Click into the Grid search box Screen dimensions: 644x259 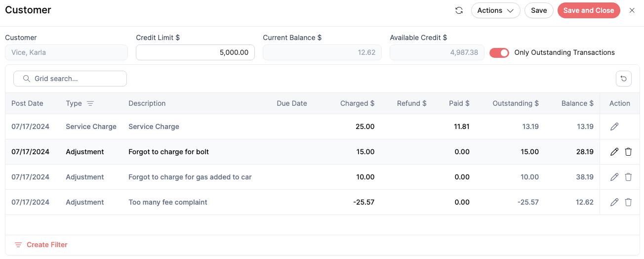pos(70,79)
